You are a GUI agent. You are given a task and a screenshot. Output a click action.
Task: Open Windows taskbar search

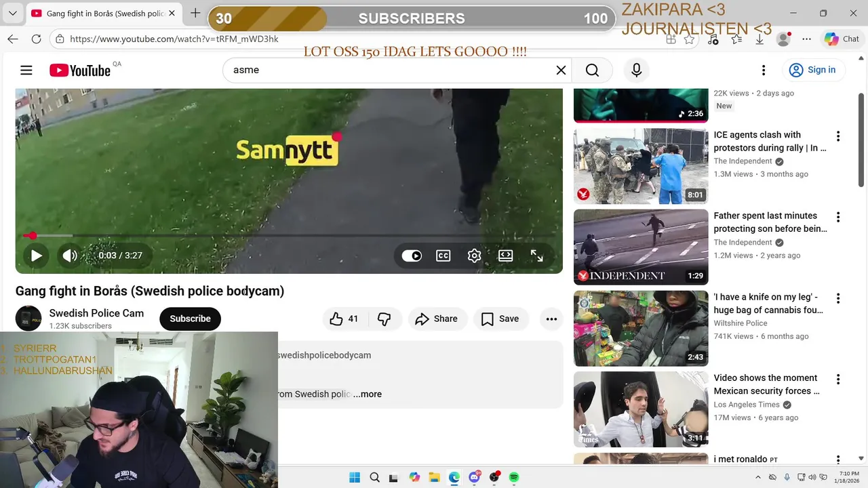click(x=374, y=477)
